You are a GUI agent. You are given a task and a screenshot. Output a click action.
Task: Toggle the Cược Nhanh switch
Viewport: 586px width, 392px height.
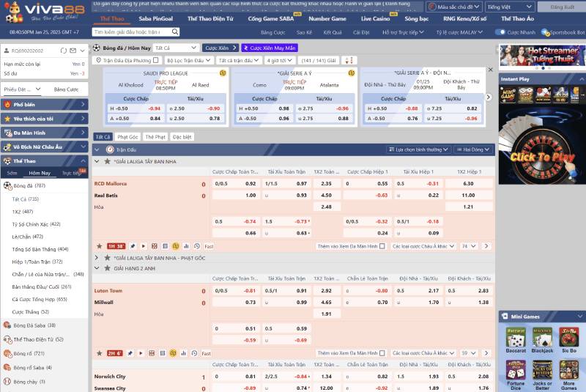coord(500,32)
